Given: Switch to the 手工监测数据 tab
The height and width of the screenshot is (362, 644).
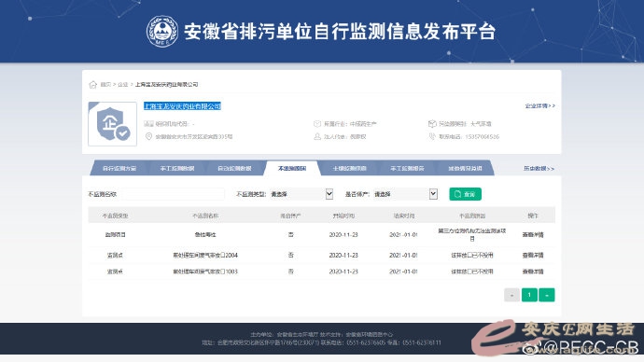Looking at the screenshot, I should click(x=177, y=168).
